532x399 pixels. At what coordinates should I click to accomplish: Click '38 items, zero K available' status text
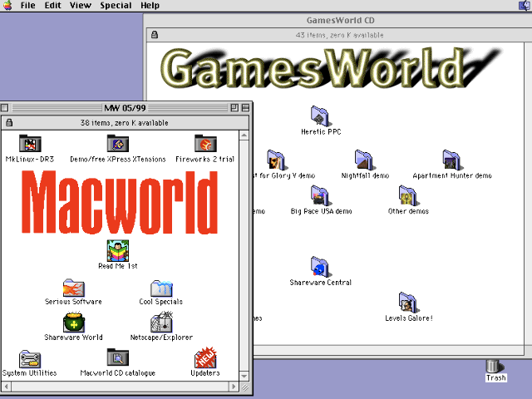[124, 123]
